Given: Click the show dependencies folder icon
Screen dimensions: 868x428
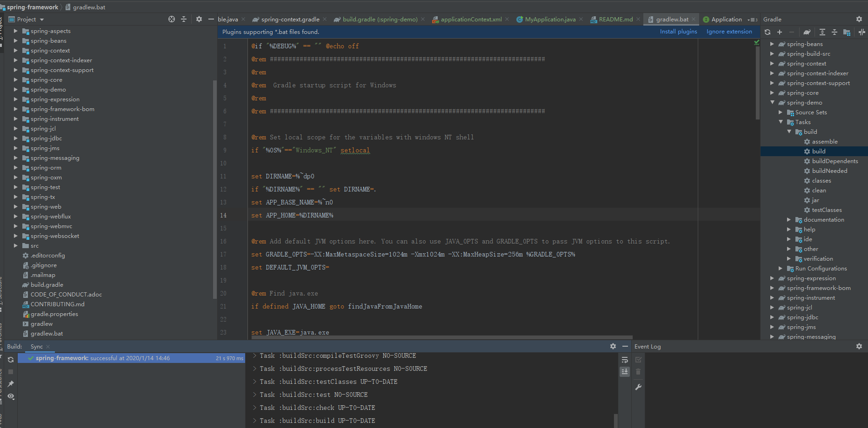Looking at the screenshot, I should (x=847, y=32).
